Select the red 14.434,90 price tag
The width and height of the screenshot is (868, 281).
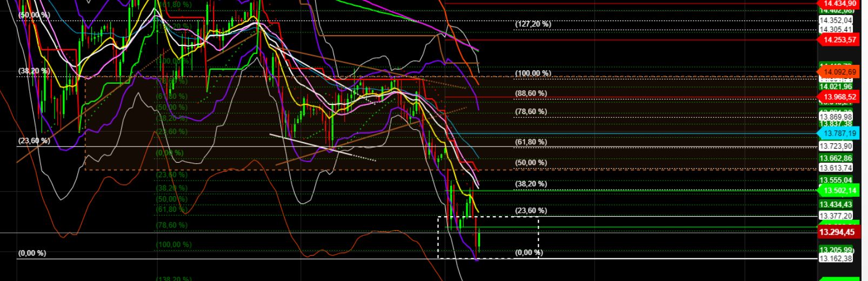tap(839, 3)
